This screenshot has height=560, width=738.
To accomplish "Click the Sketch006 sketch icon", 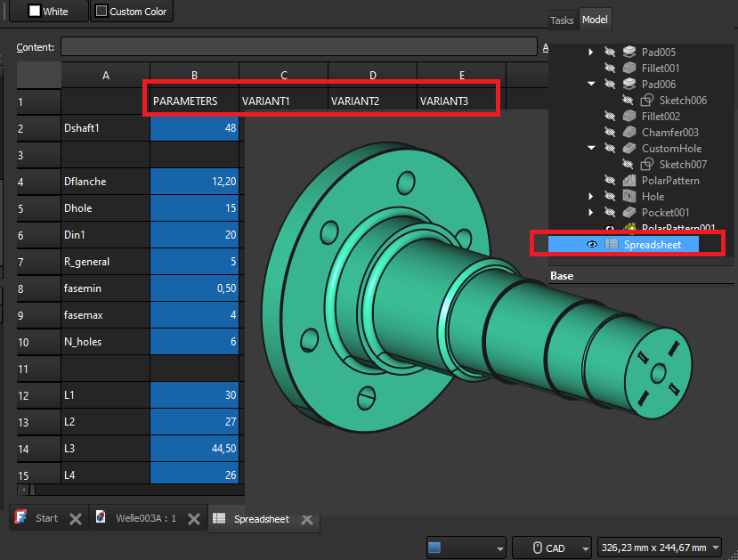I will [647, 100].
